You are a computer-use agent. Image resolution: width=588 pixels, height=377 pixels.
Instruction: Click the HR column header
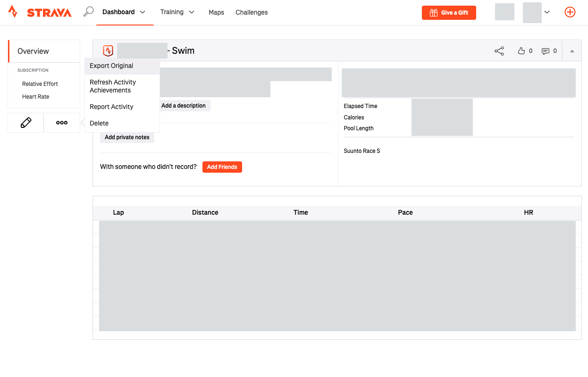529,213
